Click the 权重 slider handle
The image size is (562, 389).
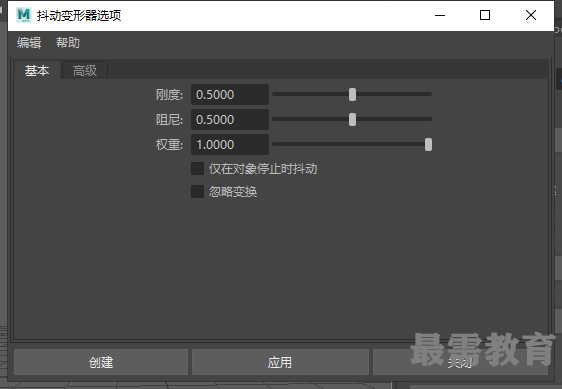[428, 144]
